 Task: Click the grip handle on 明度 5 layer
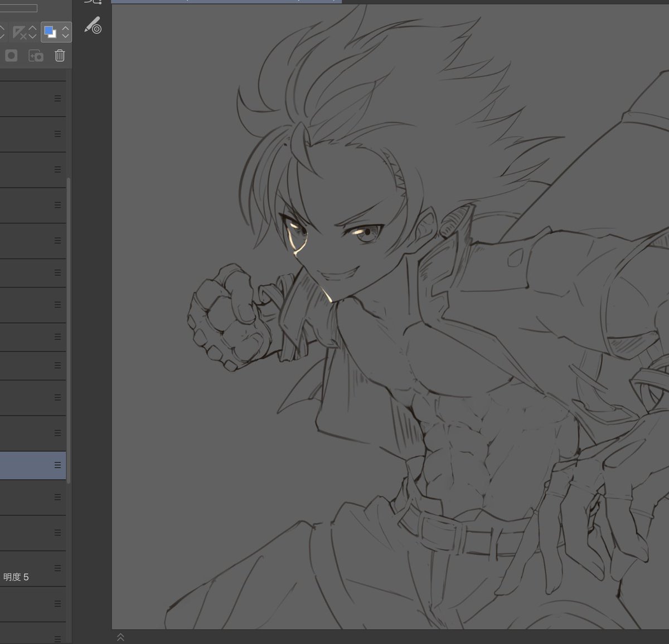(57, 568)
